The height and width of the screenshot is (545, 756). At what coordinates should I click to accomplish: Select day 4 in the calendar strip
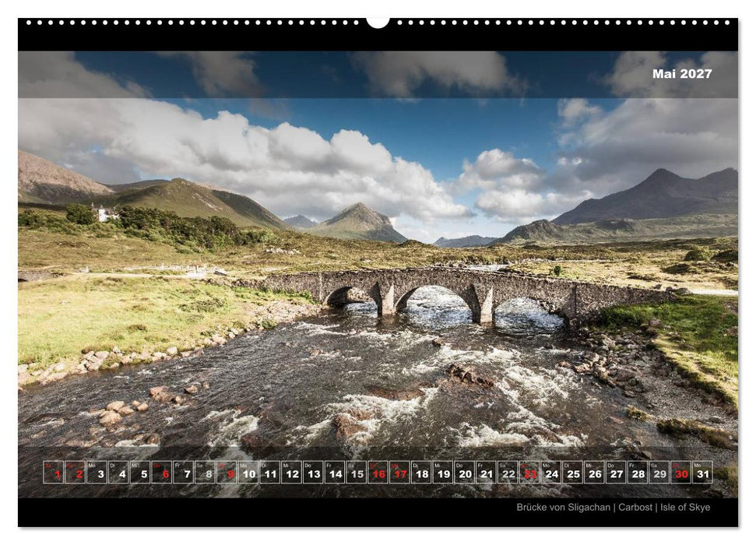point(118,472)
